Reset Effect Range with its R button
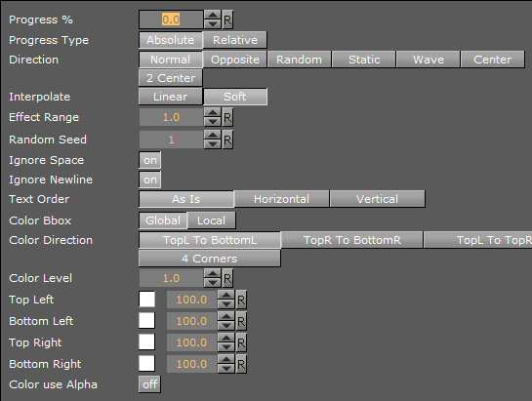Image resolution: width=532 pixels, height=401 pixels. tap(227, 117)
